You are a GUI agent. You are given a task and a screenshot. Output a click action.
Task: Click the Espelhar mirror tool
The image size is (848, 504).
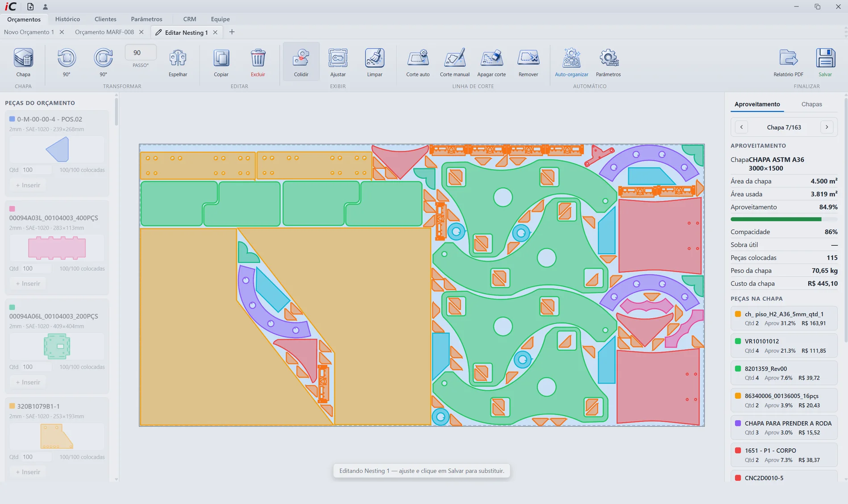pyautogui.click(x=178, y=62)
